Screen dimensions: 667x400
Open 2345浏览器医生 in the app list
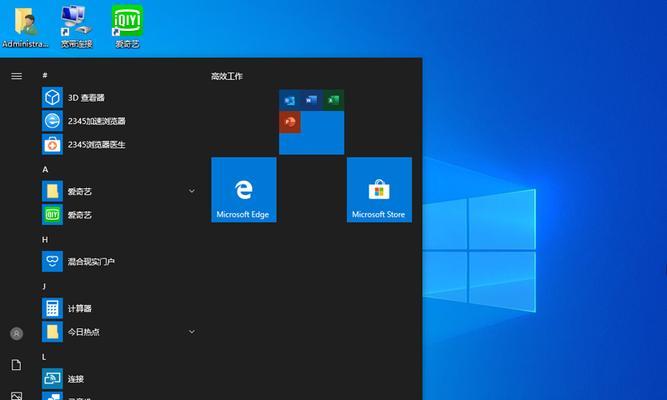coord(119,144)
